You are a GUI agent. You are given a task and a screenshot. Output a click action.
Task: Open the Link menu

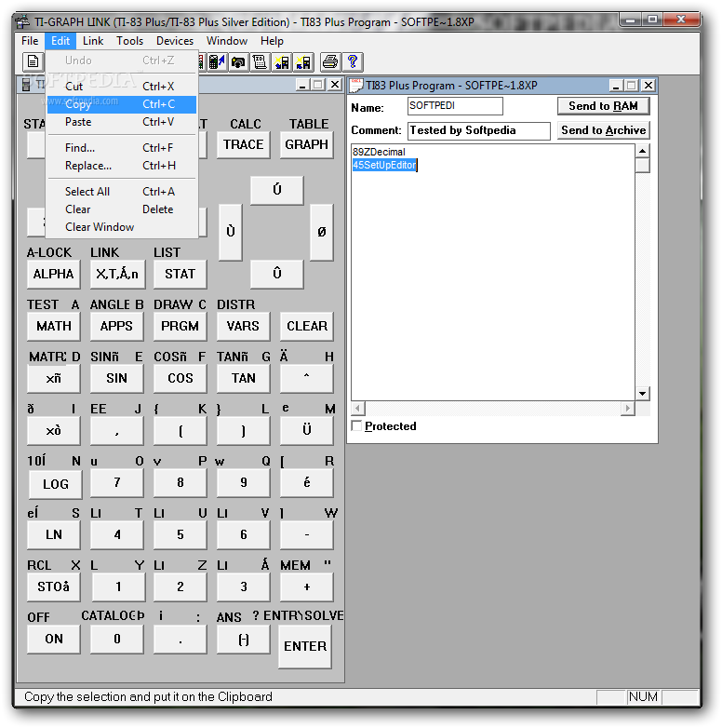93,41
